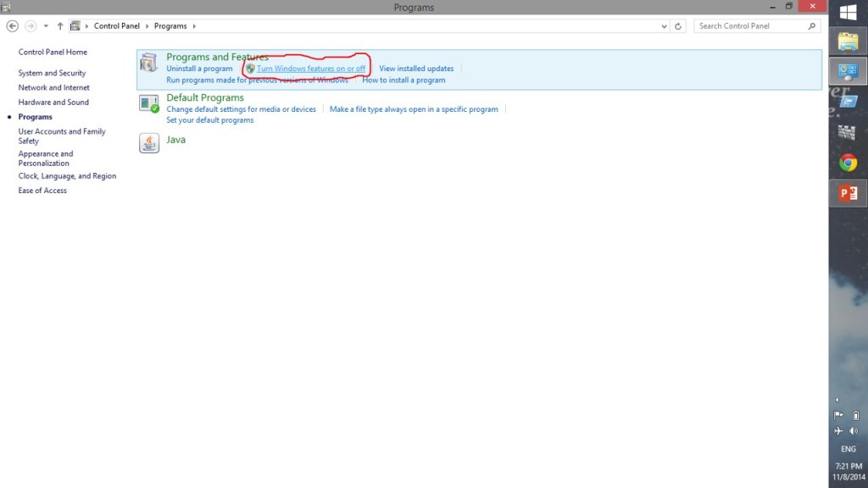
Task: Click the search magnifier icon
Action: coord(812,26)
